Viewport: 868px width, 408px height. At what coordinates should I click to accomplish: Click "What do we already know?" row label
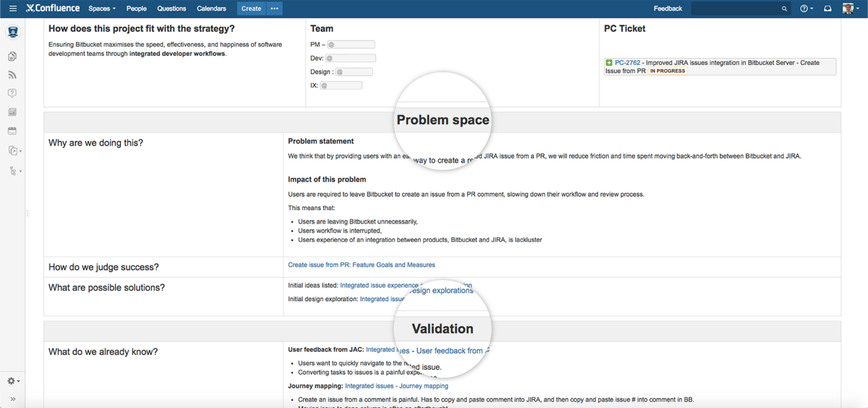click(x=103, y=351)
